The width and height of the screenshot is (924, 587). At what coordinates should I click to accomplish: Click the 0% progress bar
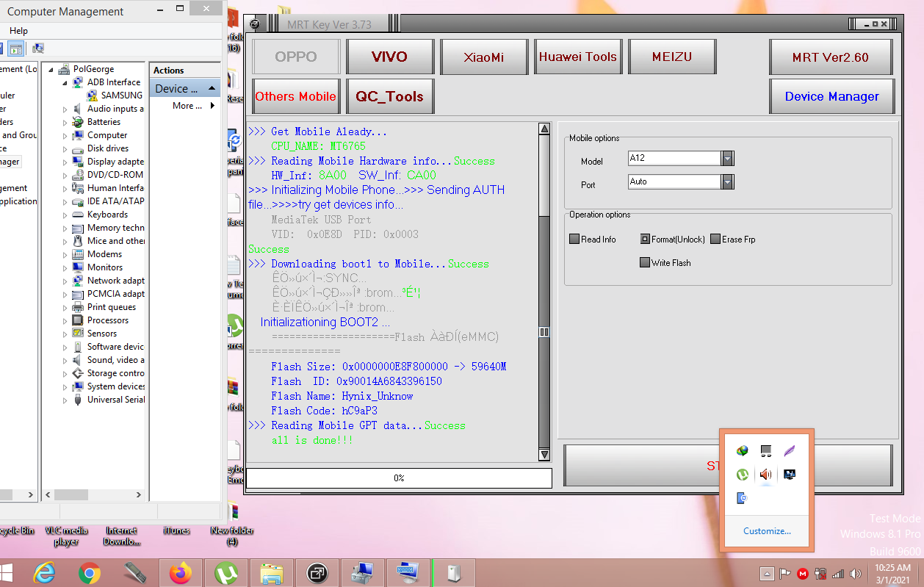pos(399,478)
